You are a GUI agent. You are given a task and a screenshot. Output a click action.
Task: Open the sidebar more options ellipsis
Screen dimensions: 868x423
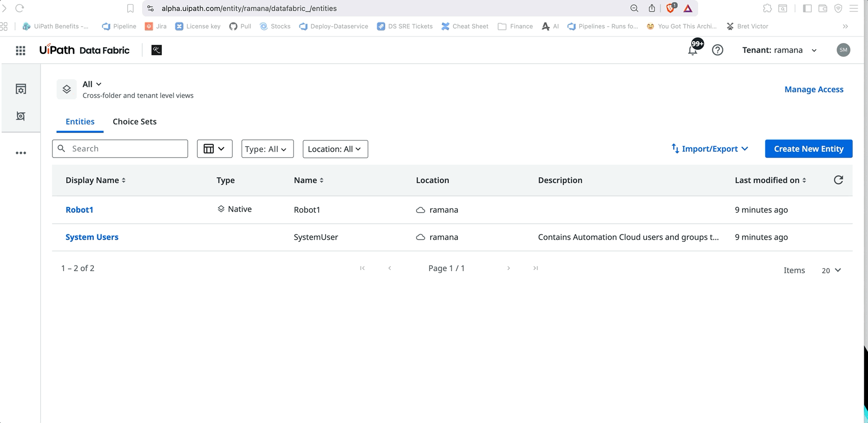21,153
